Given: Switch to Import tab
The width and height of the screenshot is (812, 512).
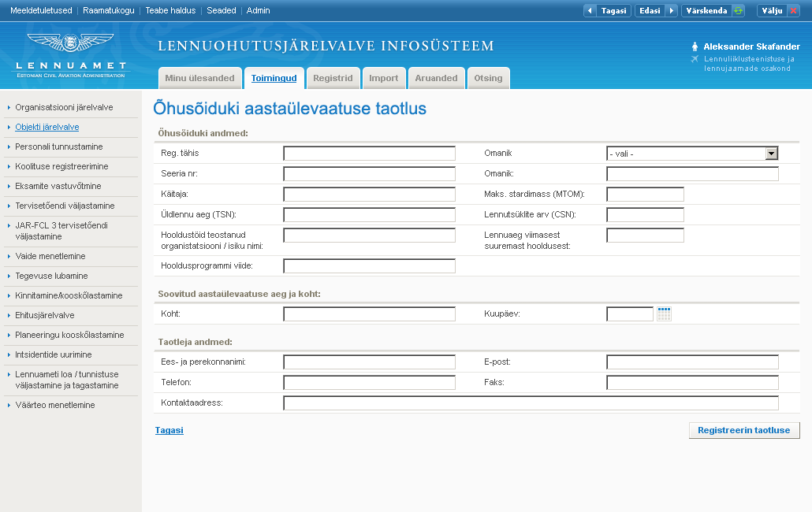Looking at the screenshot, I should point(384,78).
